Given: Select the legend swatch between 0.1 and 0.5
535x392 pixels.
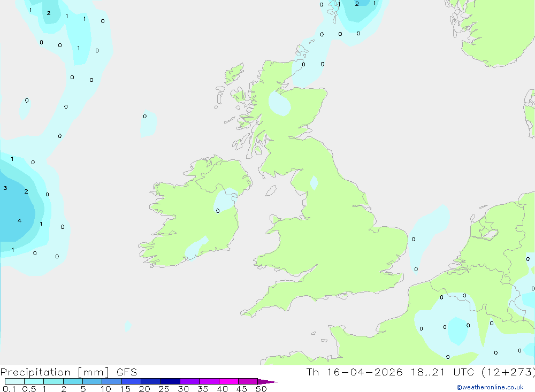Looking at the screenshot, I should (x=14, y=381).
